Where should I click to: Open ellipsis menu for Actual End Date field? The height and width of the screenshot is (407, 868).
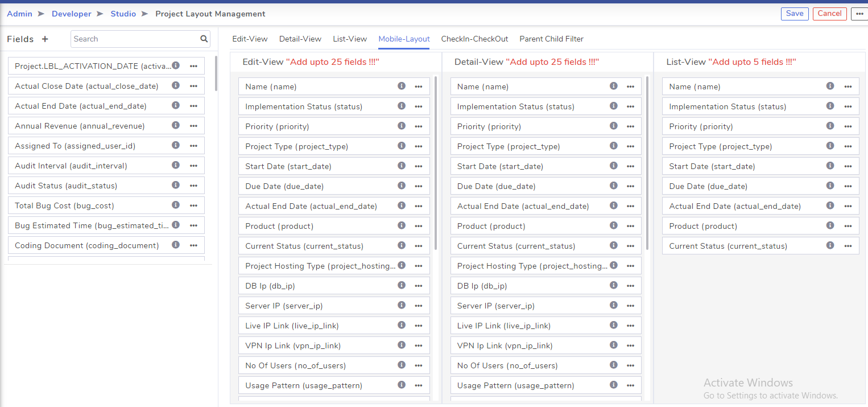[x=193, y=106]
